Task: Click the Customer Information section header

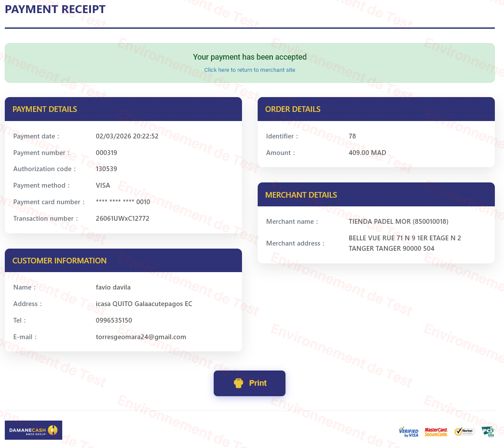Action: 59,261
